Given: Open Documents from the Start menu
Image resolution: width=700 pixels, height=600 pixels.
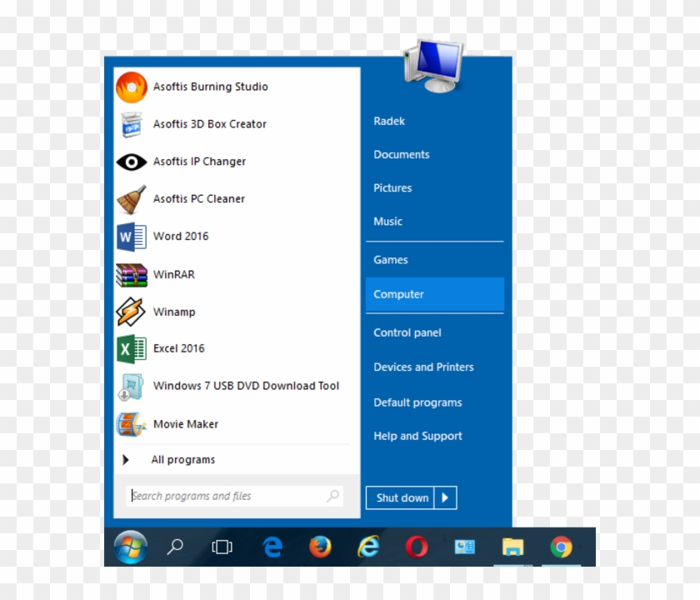Looking at the screenshot, I should (402, 155).
